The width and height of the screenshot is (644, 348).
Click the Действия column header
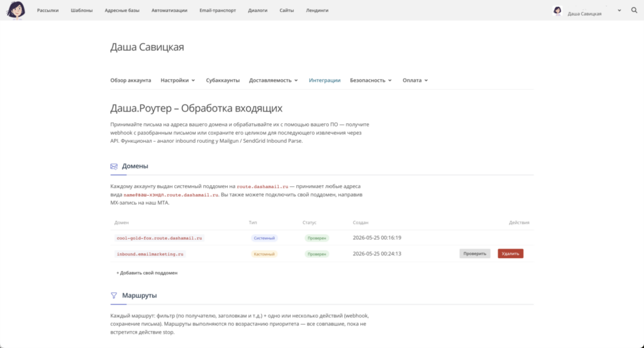point(519,222)
